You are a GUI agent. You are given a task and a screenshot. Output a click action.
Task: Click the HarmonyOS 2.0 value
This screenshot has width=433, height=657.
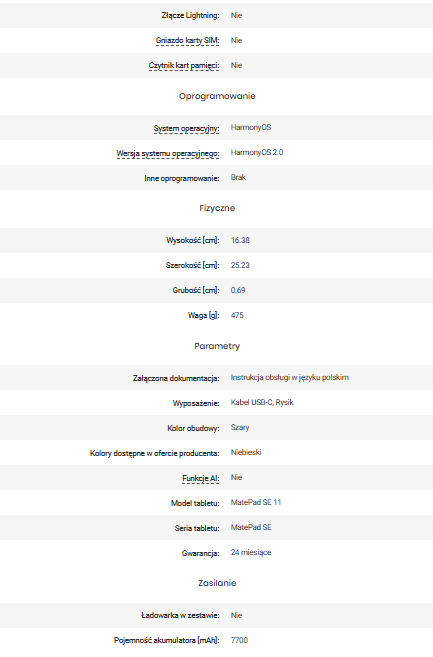click(257, 153)
